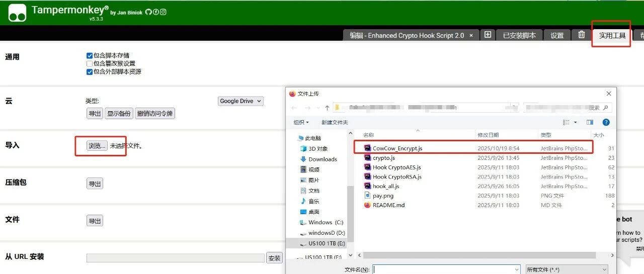This screenshot has height=274, width=644.
Task: Click the 浏览... import button
Action: (97, 146)
